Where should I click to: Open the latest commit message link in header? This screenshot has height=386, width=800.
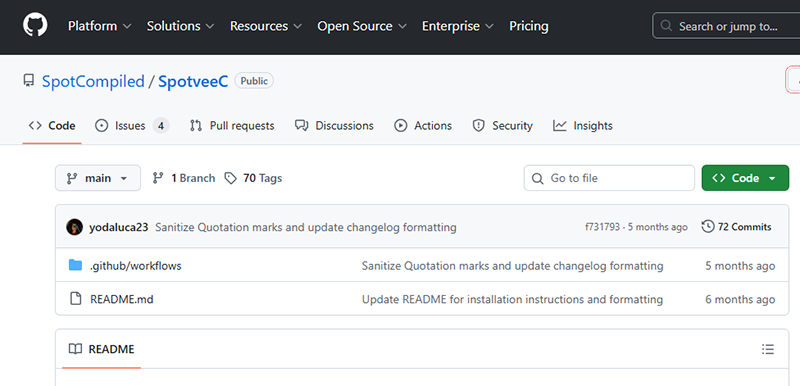306,227
